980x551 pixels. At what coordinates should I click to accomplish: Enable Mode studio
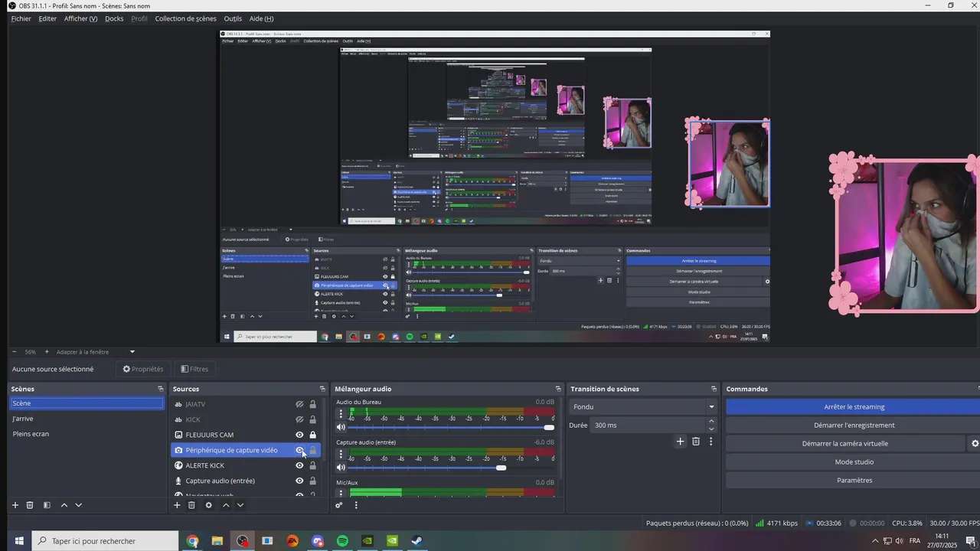(x=854, y=461)
